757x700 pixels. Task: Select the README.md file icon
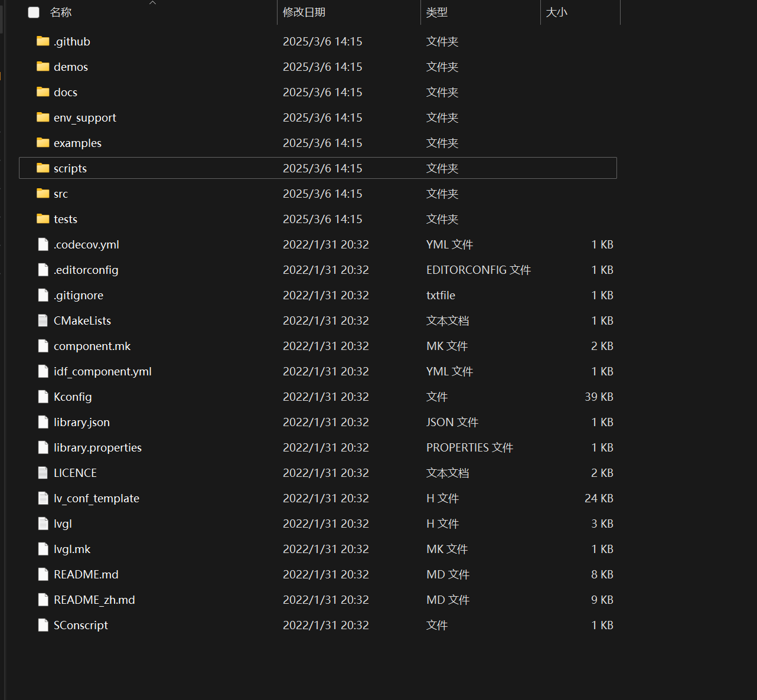[43, 574]
